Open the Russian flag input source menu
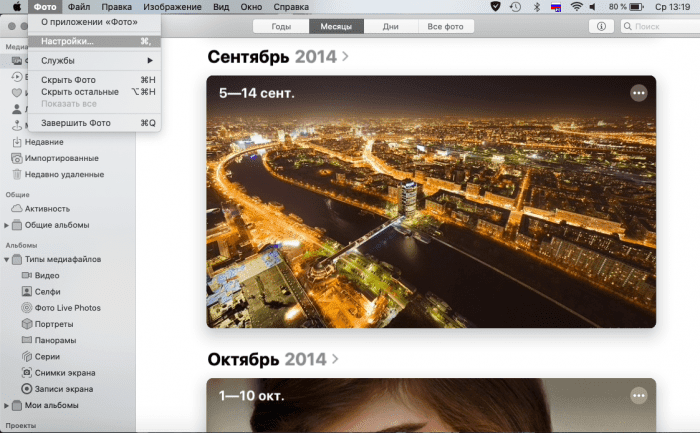Screen dimensions: 700x433 click(x=556, y=7)
